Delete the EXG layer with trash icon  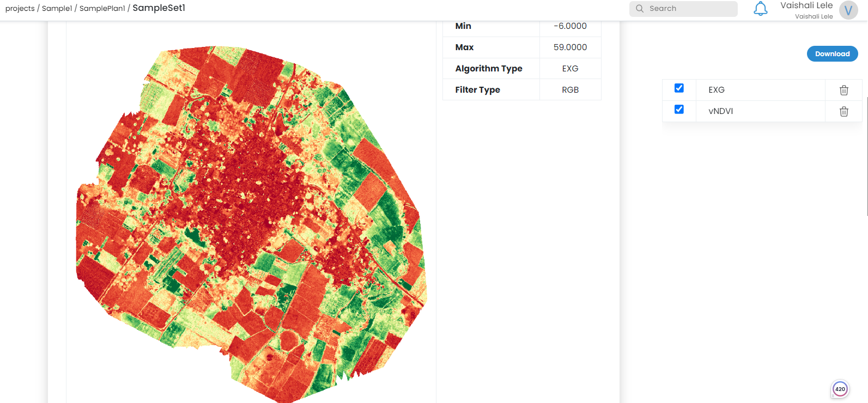(843, 90)
